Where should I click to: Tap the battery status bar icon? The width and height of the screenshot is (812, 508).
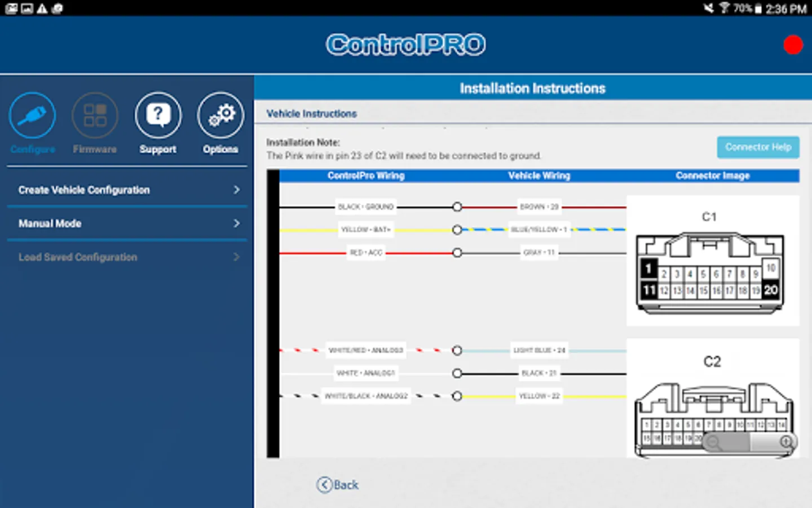(x=758, y=8)
